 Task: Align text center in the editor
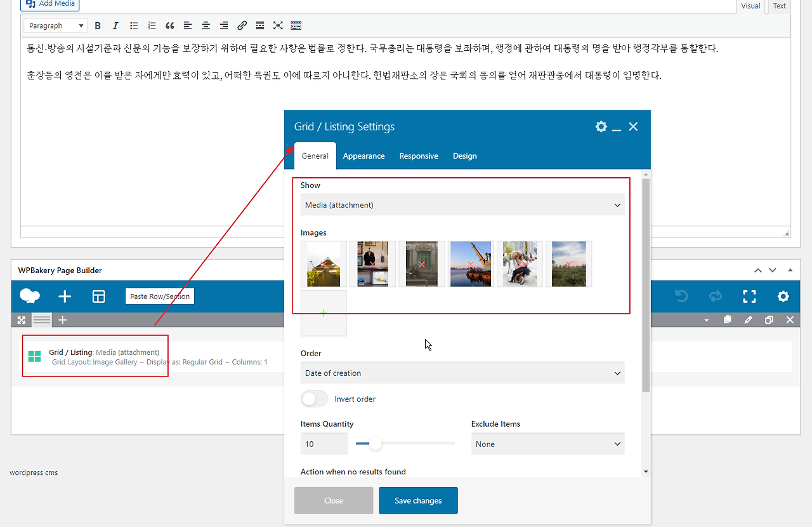206,26
